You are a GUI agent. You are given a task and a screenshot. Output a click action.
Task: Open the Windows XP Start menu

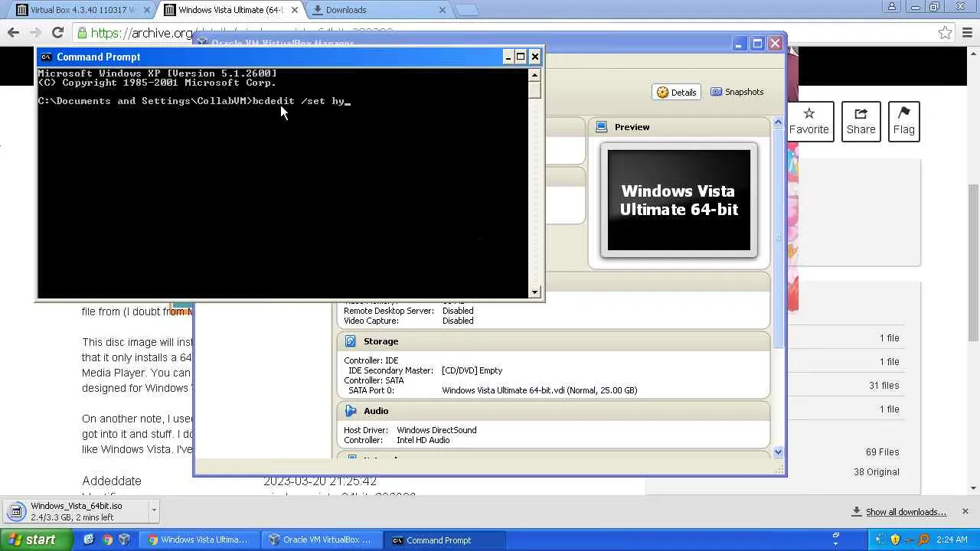tap(37, 540)
